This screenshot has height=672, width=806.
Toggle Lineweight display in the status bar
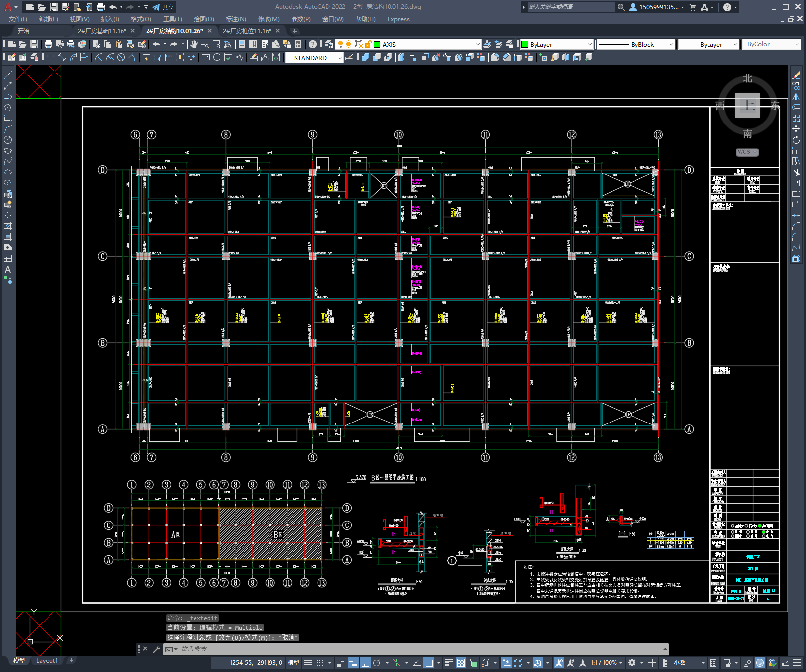(448, 663)
